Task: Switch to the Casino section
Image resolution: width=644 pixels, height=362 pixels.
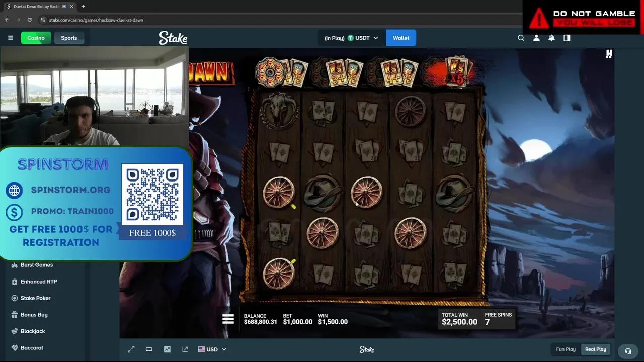Action: (36, 38)
